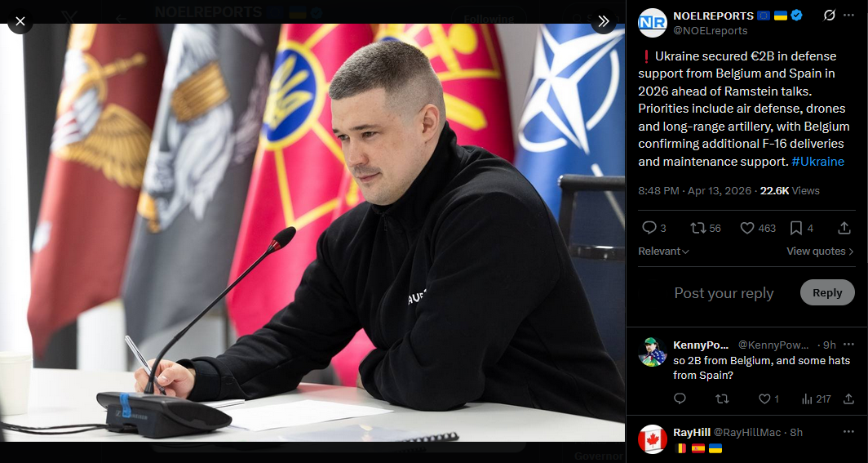Click the 22.6K Views count
The height and width of the screenshot is (463, 868).
(790, 190)
